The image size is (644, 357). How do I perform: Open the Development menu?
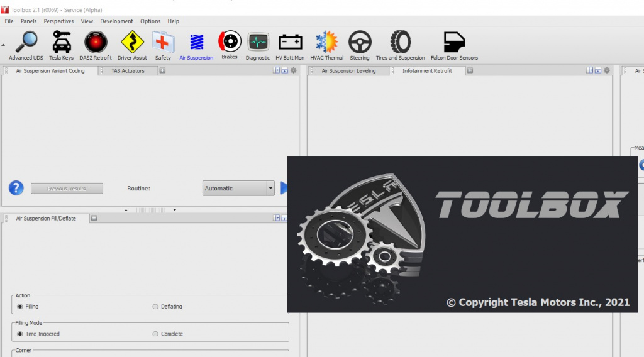(x=116, y=21)
